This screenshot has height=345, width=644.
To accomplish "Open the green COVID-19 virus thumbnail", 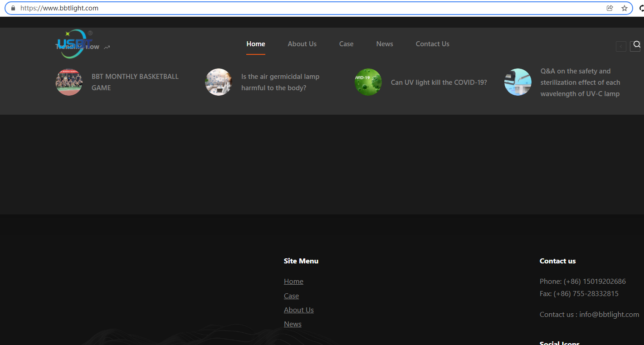I will coord(368,82).
